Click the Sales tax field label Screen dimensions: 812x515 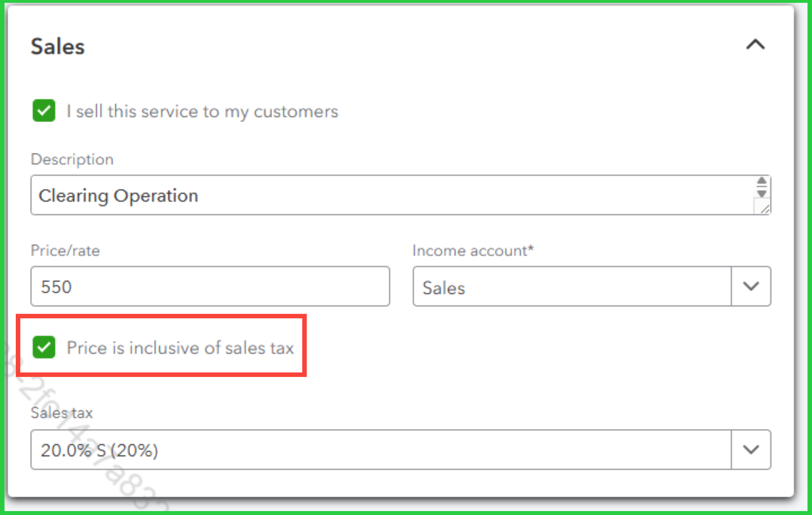pos(62,413)
